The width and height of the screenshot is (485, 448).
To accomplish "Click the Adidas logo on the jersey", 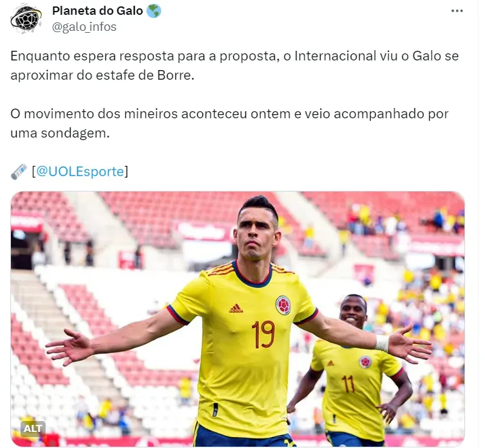I will coord(236,309).
